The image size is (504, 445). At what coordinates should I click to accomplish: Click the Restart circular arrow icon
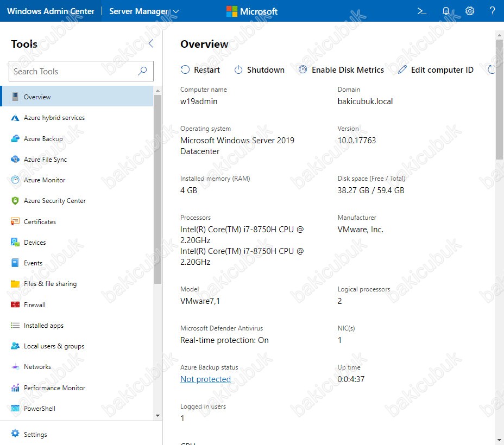pos(185,69)
